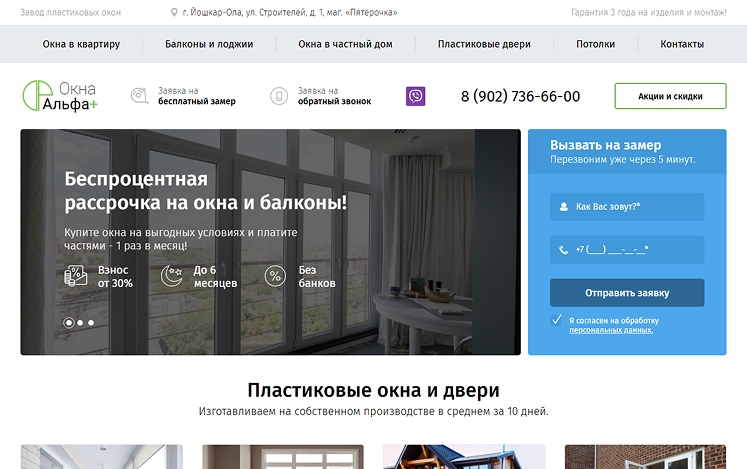This screenshot has height=469, width=747.
Task: Click Гарантия 3 года text
Action: [x=649, y=12]
